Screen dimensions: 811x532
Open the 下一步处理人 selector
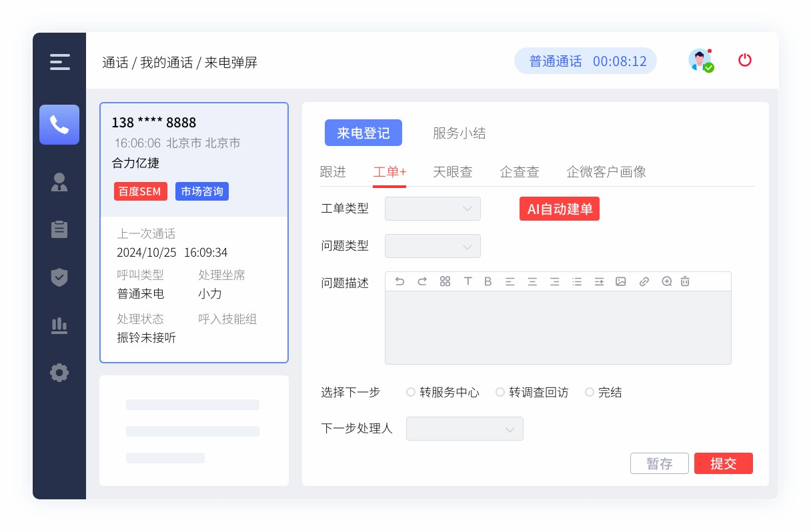coord(464,429)
